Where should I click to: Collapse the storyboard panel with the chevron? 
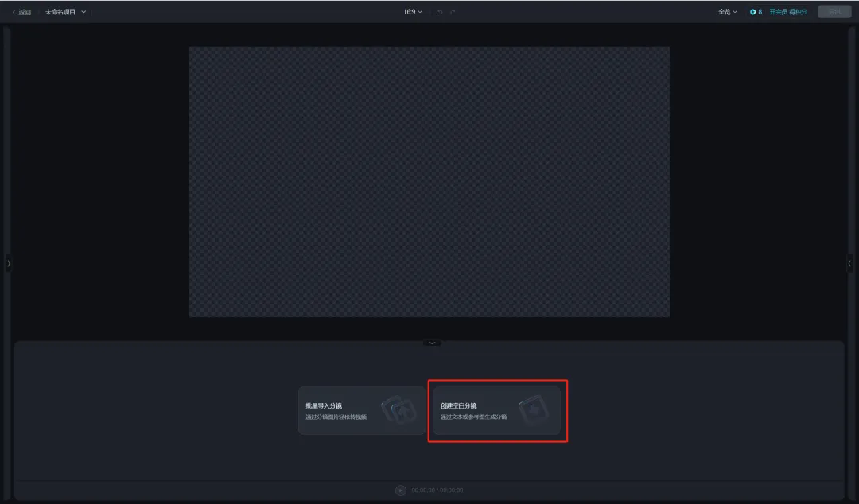pos(432,343)
